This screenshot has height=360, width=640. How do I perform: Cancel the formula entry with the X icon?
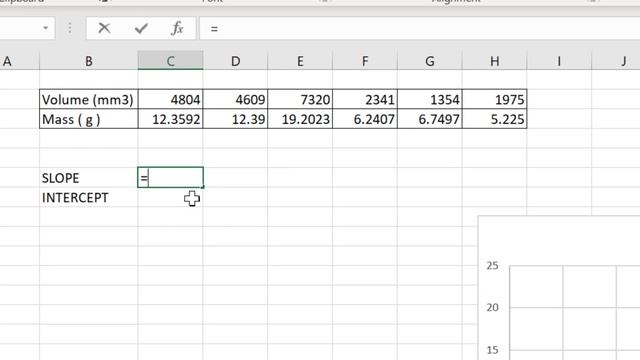point(104,28)
